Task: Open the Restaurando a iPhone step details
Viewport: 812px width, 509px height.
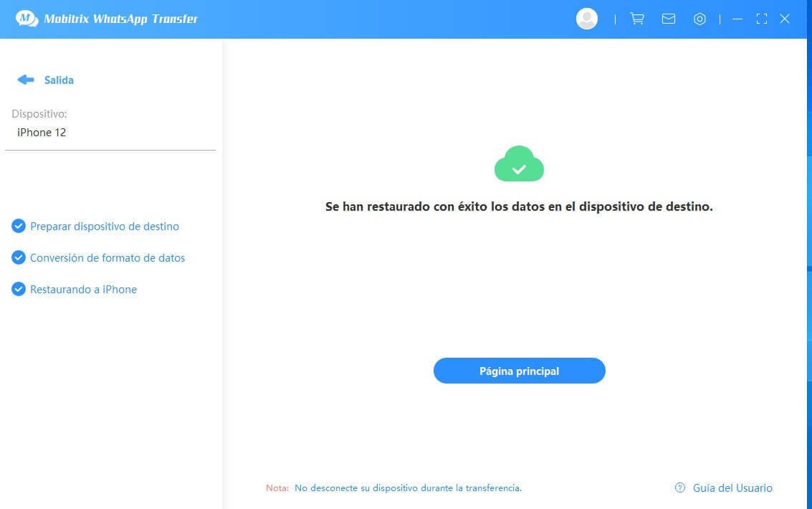Action: tap(83, 289)
